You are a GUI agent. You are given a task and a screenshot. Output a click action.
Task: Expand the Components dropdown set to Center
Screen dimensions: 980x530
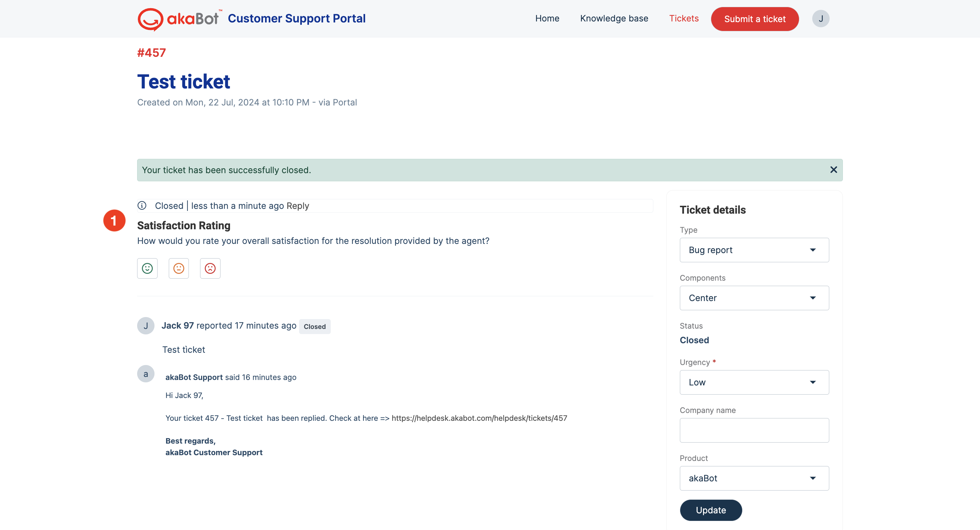pos(754,298)
